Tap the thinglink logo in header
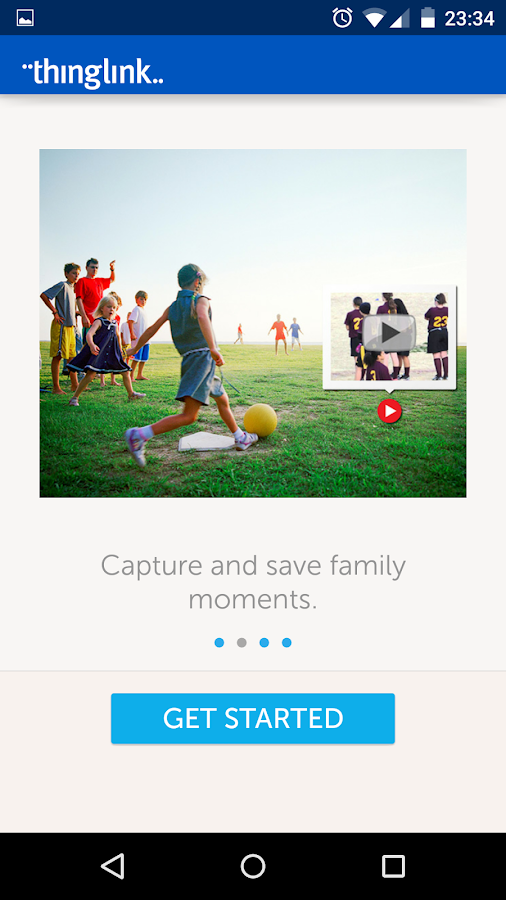This screenshot has width=506, height=900. (92, 73)
